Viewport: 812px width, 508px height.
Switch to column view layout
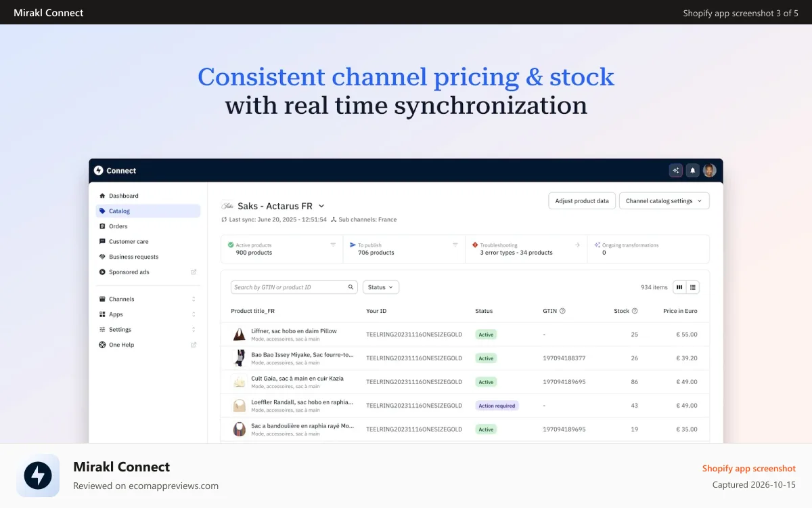click(x=679, y=287)
